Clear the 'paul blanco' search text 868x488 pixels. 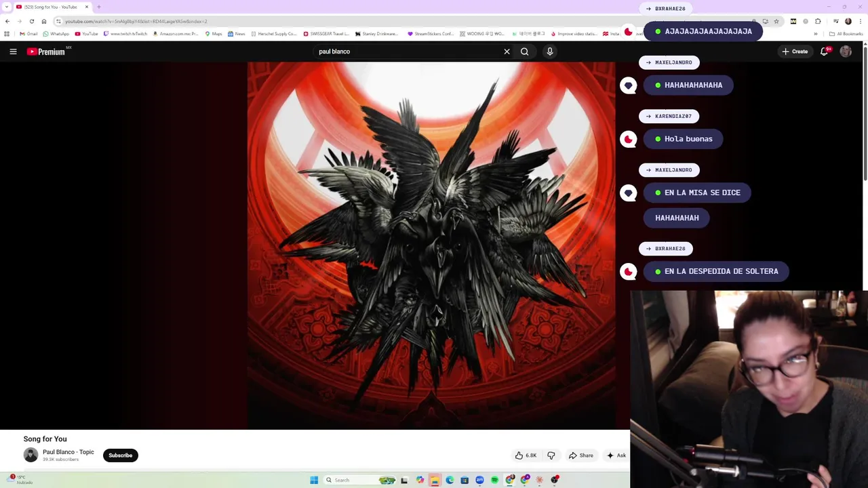click(x=507, y=52)
